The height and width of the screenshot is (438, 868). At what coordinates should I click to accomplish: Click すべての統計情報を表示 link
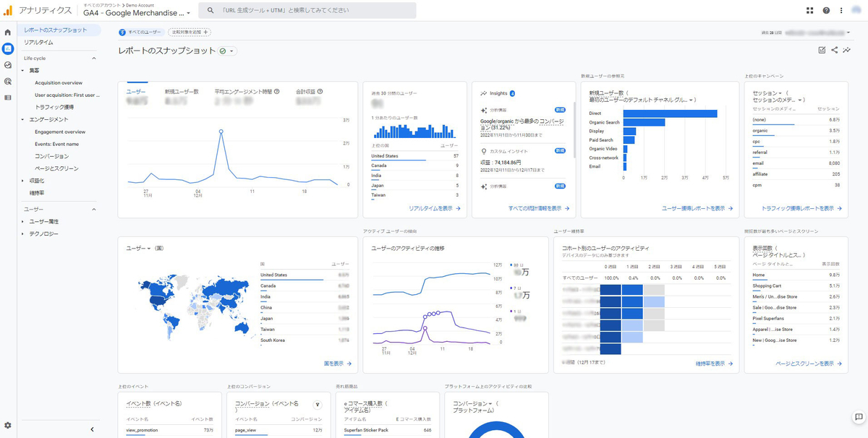pos(539,208)
